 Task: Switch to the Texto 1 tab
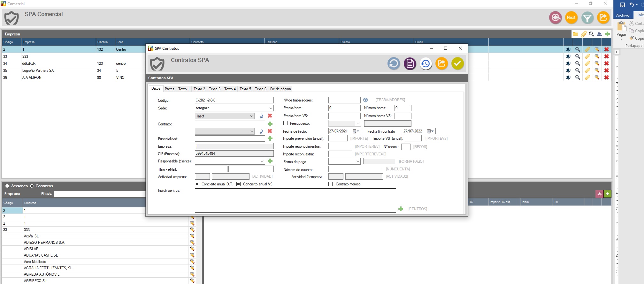[184, 89]
